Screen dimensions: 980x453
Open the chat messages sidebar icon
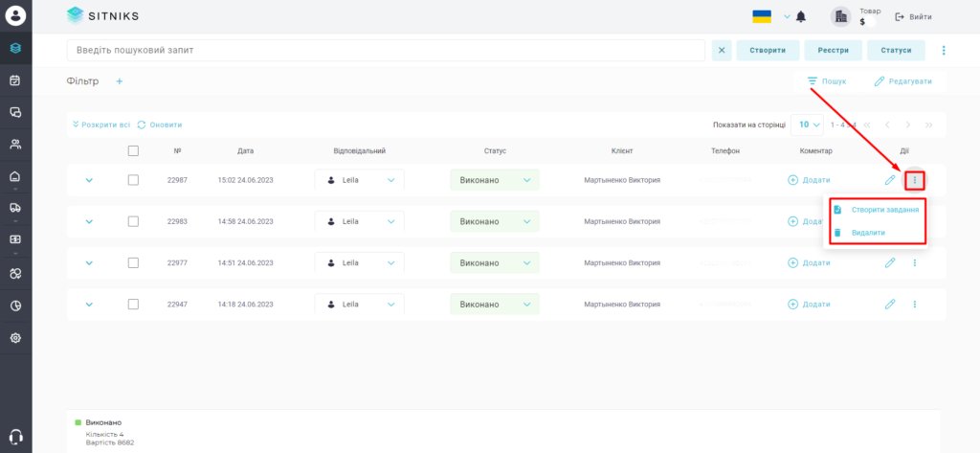click(15, 113)
